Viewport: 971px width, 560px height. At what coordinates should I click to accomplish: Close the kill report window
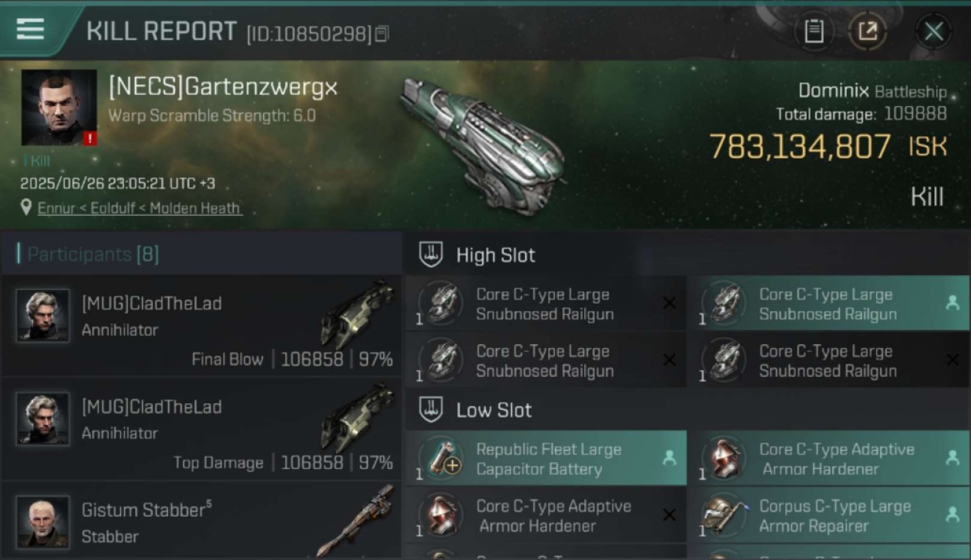click(x=934, y=31)
